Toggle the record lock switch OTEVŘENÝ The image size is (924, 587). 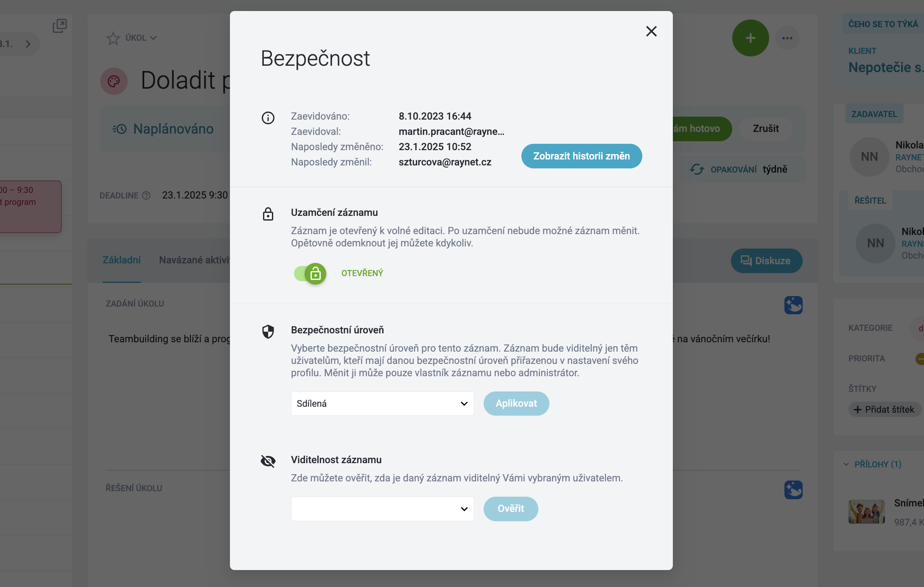(x=310, y=274)
